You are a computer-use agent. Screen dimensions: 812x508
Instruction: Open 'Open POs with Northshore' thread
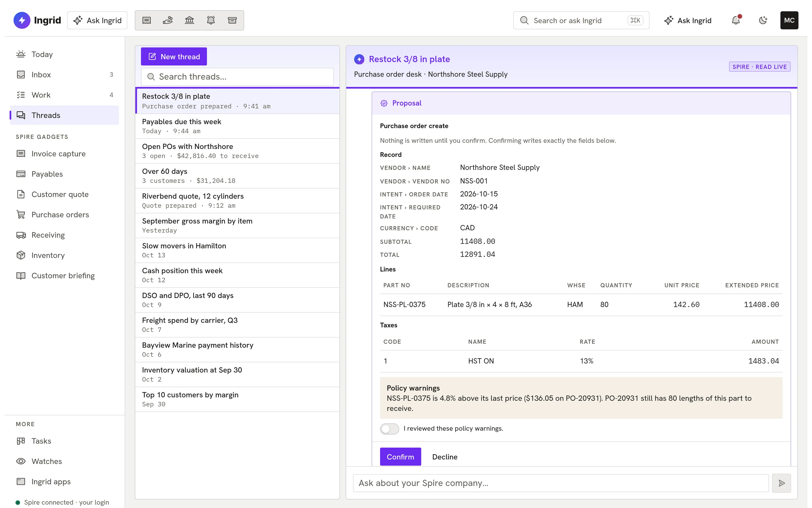[237, 151]
